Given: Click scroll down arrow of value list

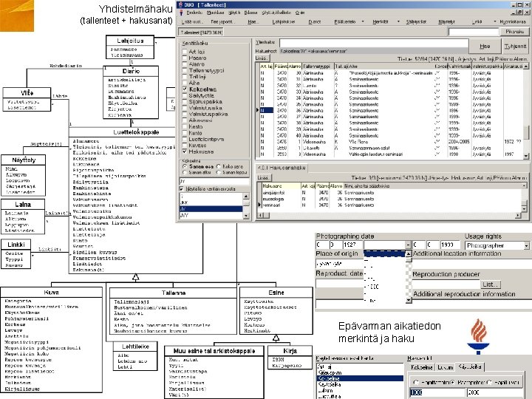Looking at the screenshot, I should point(246,216).
